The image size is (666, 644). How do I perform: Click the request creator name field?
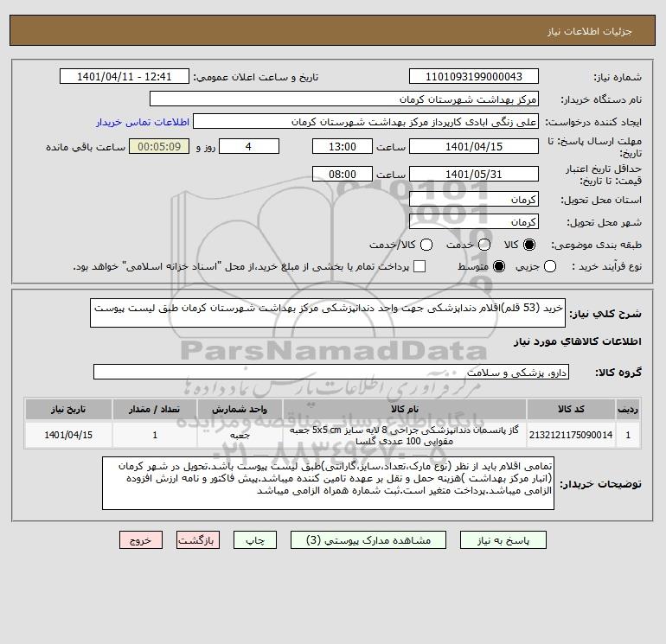click(366, 121)
